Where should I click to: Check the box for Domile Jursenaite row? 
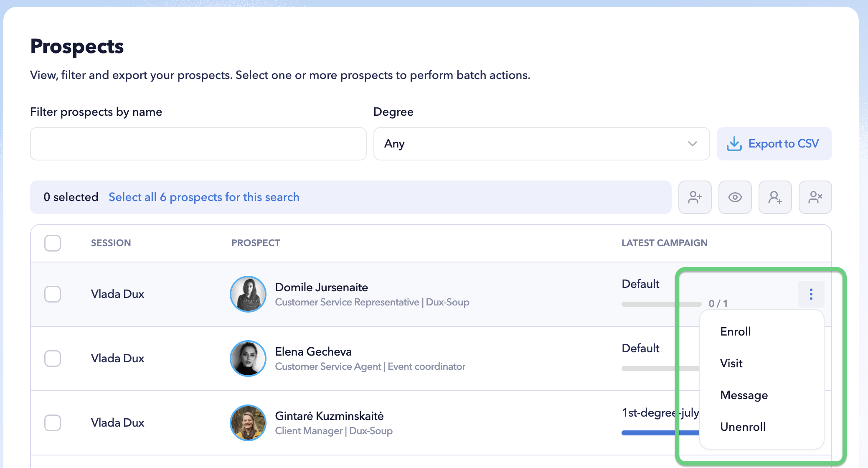pyautogui.click(x=53, y=294)
